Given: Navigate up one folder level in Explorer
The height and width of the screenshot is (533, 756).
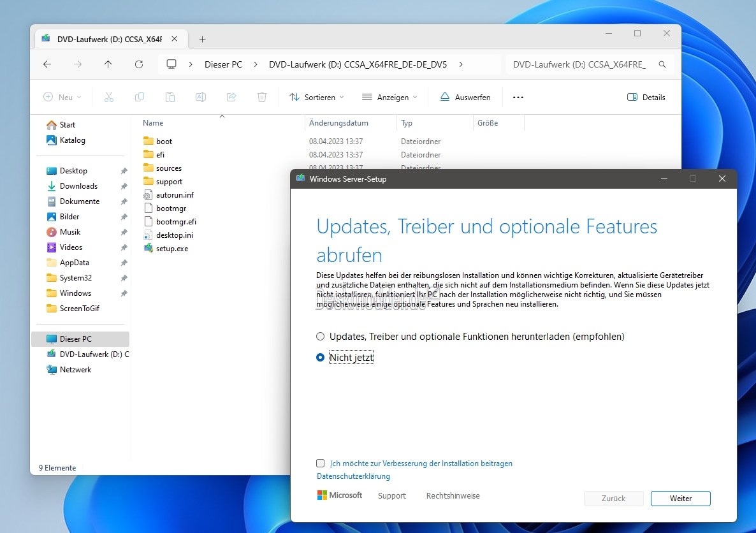Looking at the screenshot, I should click(108, 64).
